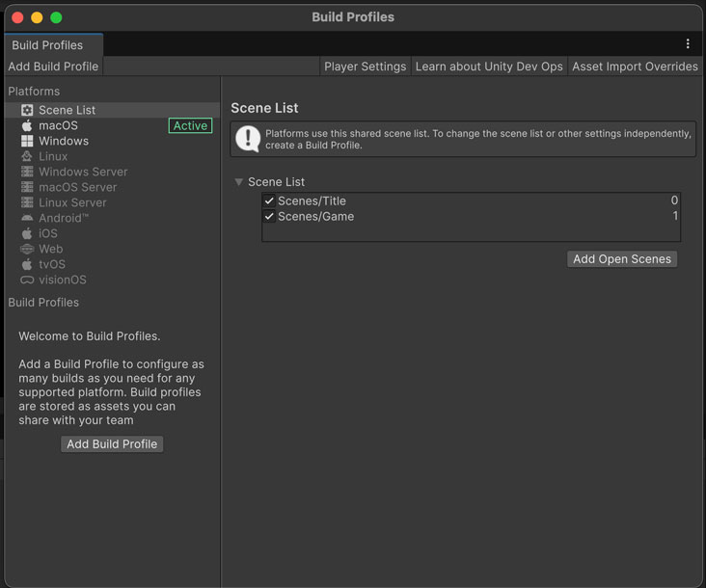706x588 pixels.
Task: Open Player Settings
Action: click(x=366, y=67)
